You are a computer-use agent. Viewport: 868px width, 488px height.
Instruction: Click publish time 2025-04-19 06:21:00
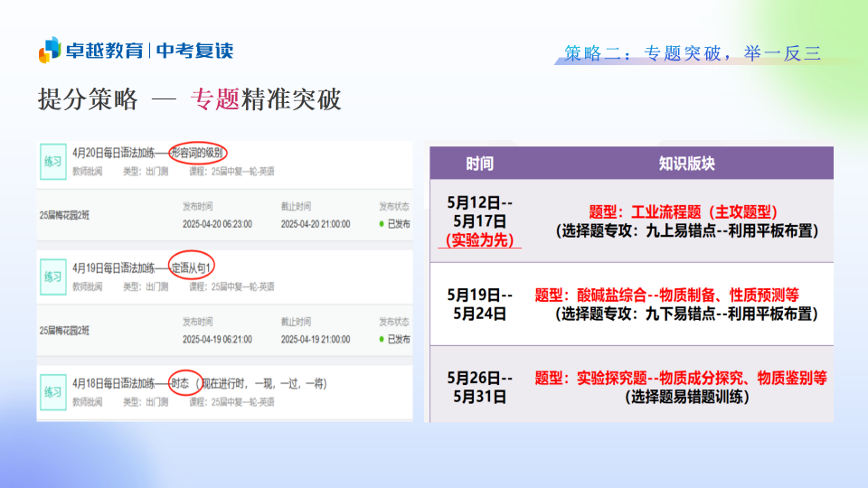pyautogui.click(x=217, y=339)
